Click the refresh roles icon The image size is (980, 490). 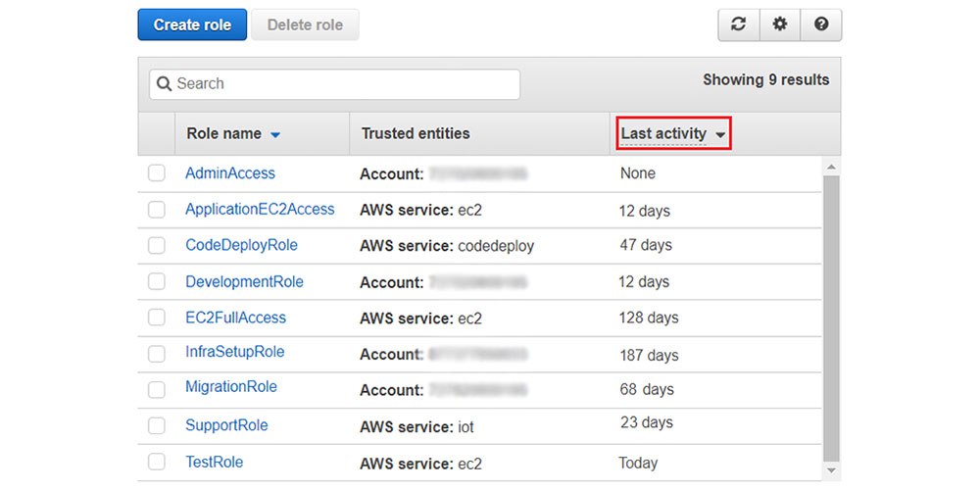pyautogui.click(x=739, y=25)
